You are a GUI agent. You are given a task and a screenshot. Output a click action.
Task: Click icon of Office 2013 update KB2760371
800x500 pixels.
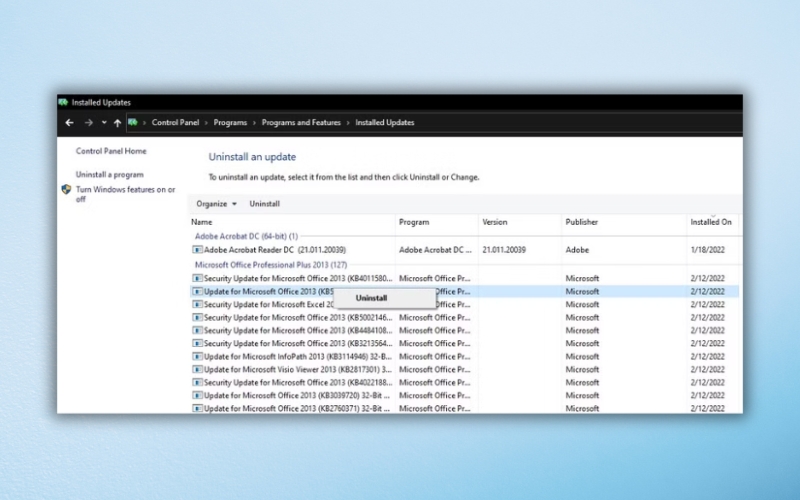click(197, 408)
